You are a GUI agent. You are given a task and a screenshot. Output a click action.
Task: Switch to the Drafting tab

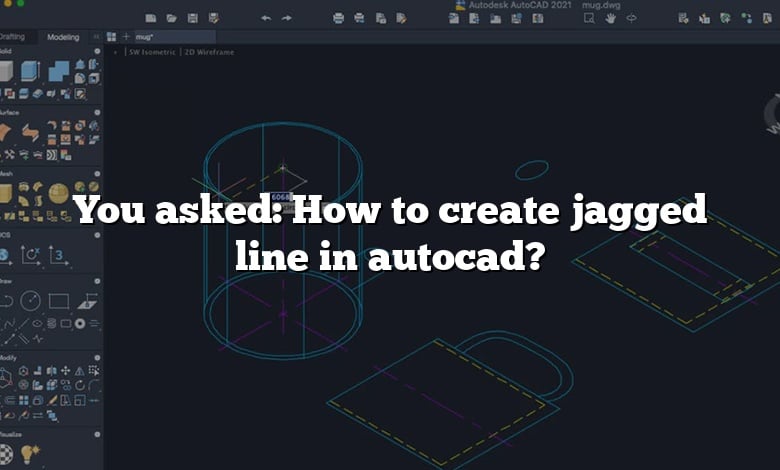click(12, 37)
